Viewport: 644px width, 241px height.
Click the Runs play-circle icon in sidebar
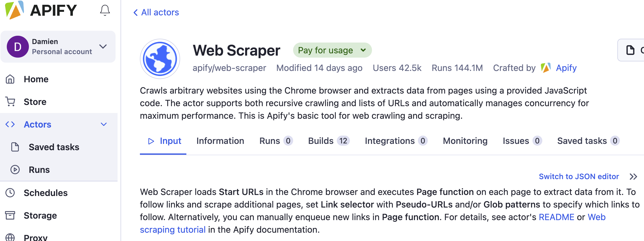coord(15,170)
